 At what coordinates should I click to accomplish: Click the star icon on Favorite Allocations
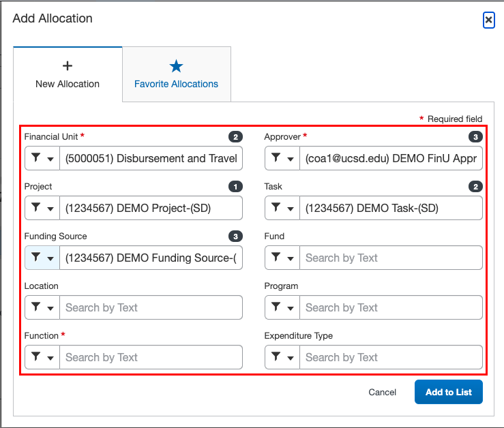[x=176, y=66]
